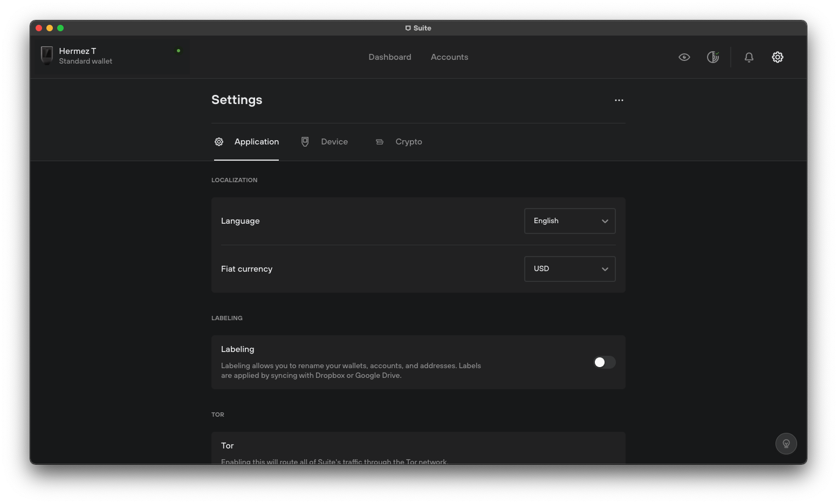Enable the Labeling toggle
Viewport: 837px width, 504px height.
604,362
